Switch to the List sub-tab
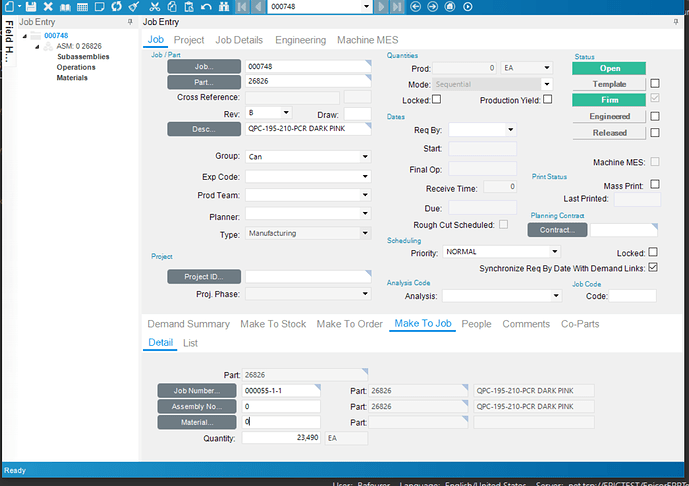 click(x=190, y=343)
